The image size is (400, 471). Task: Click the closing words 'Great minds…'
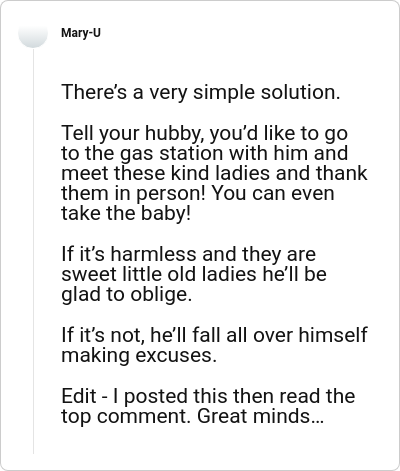click(x=260, y=416)
